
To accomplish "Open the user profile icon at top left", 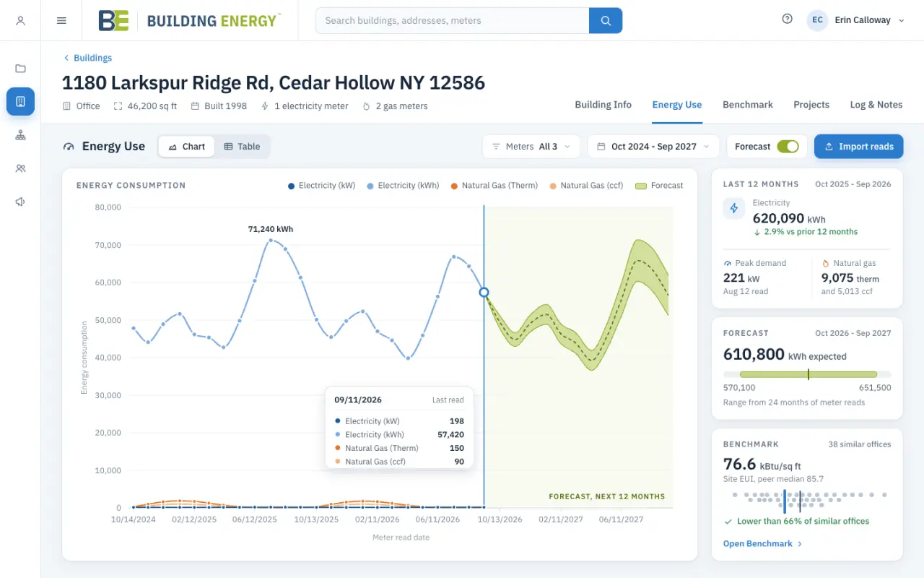I will pyautogui.click(x=20, y=20).
